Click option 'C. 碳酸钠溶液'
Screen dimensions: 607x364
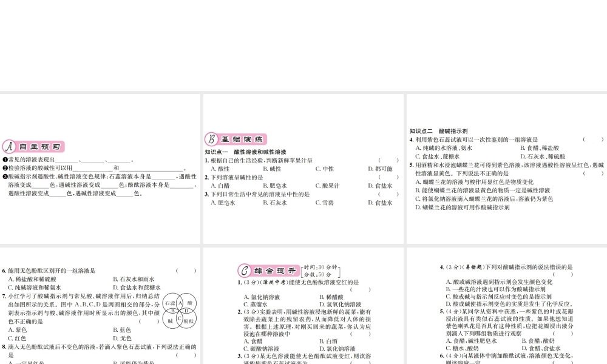pos(261,348)
